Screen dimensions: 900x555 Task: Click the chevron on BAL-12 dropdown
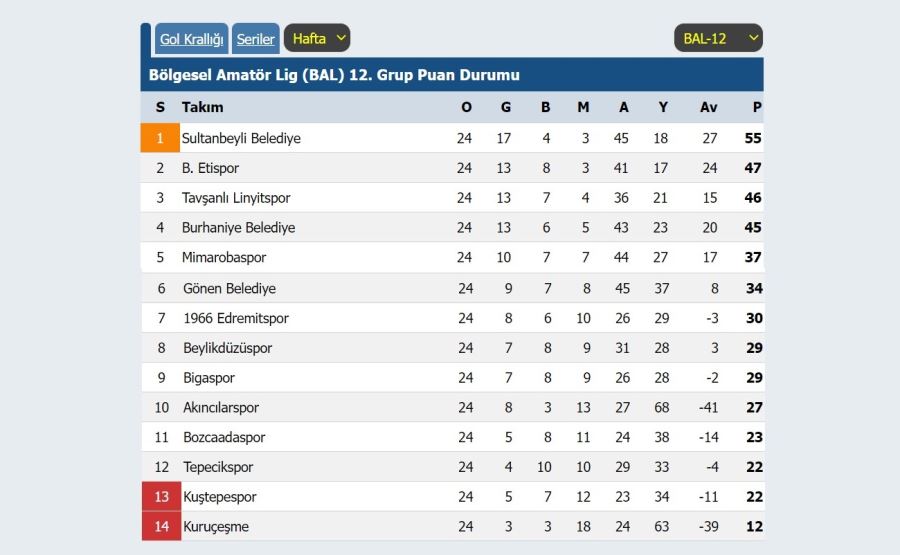[754, 38]
